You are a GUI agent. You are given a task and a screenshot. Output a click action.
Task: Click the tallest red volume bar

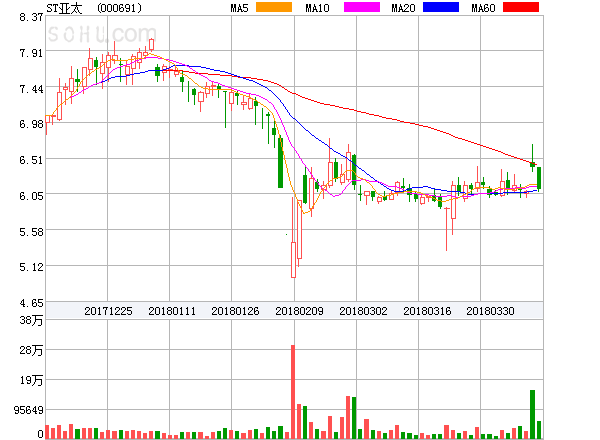293,391
